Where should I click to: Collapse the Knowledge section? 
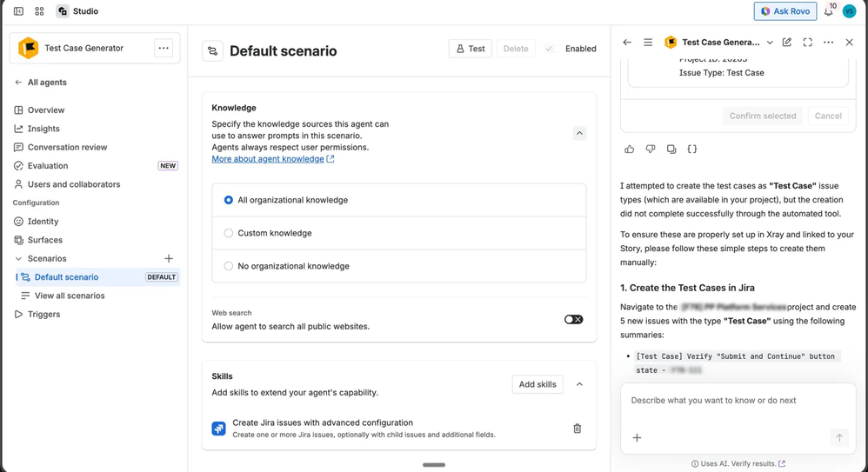pos(579,133)
